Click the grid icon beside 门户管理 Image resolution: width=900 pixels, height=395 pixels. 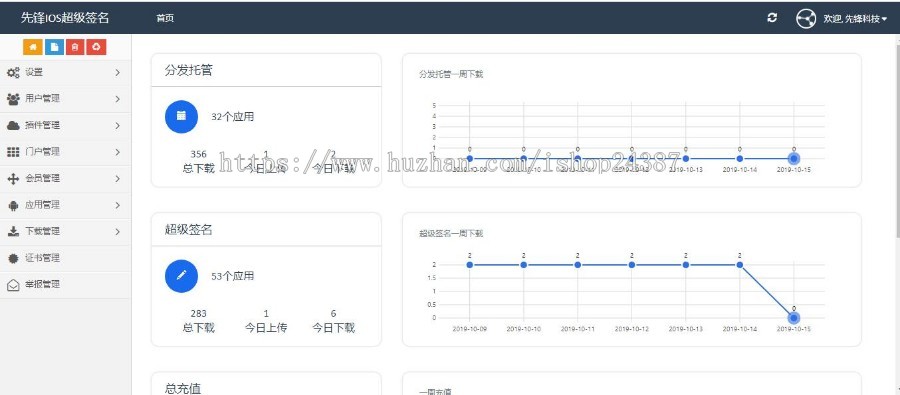[13, 152]
